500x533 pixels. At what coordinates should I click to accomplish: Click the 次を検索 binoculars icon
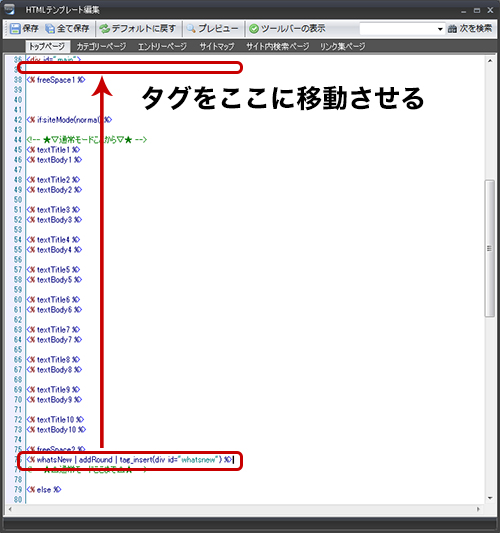tap(452, 29)
